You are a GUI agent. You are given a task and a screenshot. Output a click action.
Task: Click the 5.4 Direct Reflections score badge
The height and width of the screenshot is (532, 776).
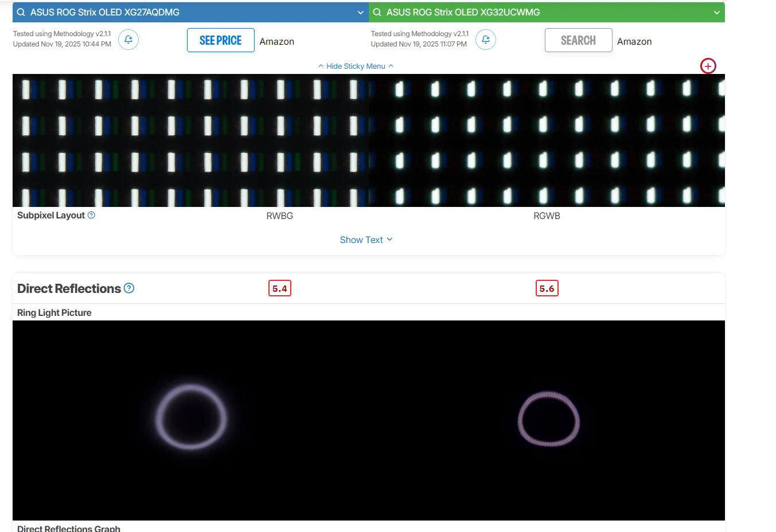[x=279, y=288]
